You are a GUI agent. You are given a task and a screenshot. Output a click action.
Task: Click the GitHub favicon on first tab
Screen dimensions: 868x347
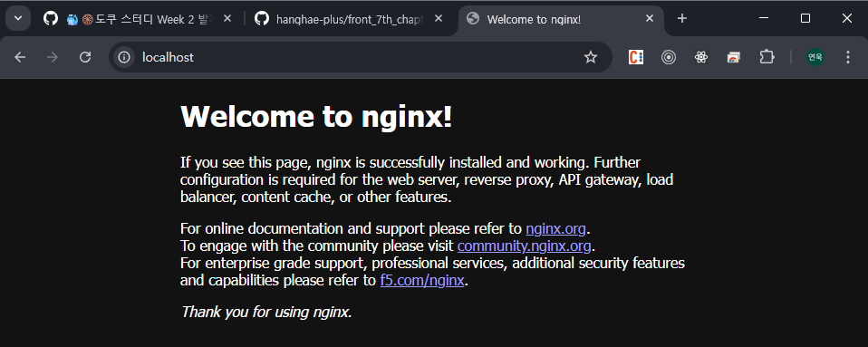[x=51, y=19]
